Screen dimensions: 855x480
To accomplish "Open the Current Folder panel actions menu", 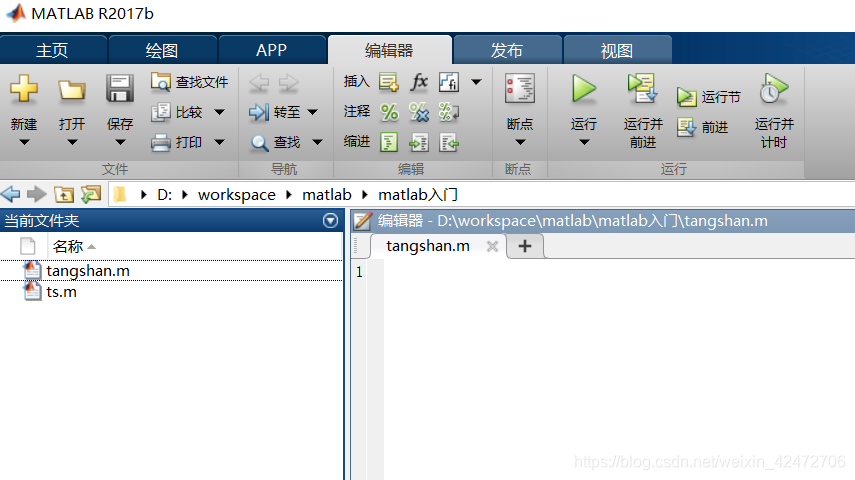I will (330, 220).
